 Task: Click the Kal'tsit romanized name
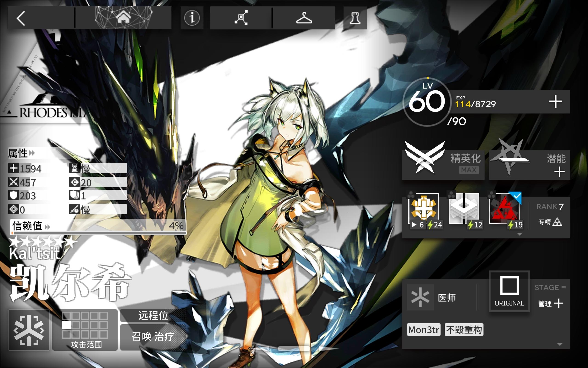click(34, 254)
